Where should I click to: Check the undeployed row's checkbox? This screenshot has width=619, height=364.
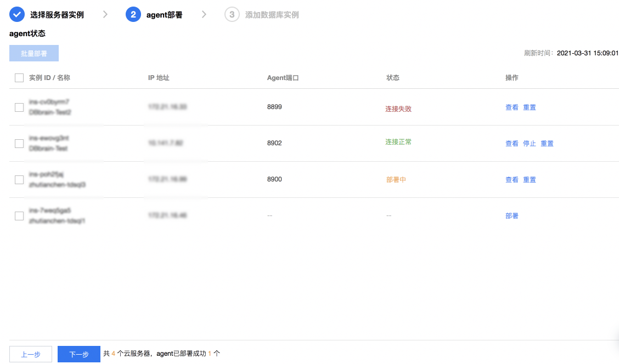click(x=19, y=216)
